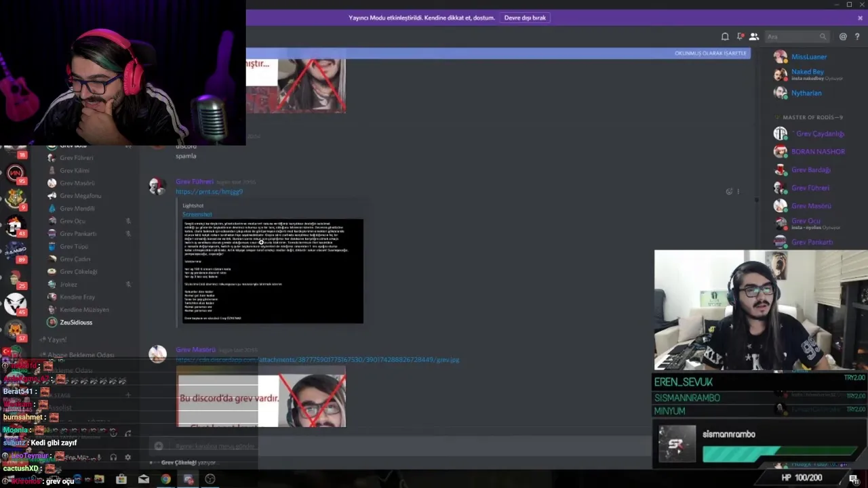Open Google Chrome from the taskbar
This screenshot has height=488, width=868.
click(x=165, y=479)
